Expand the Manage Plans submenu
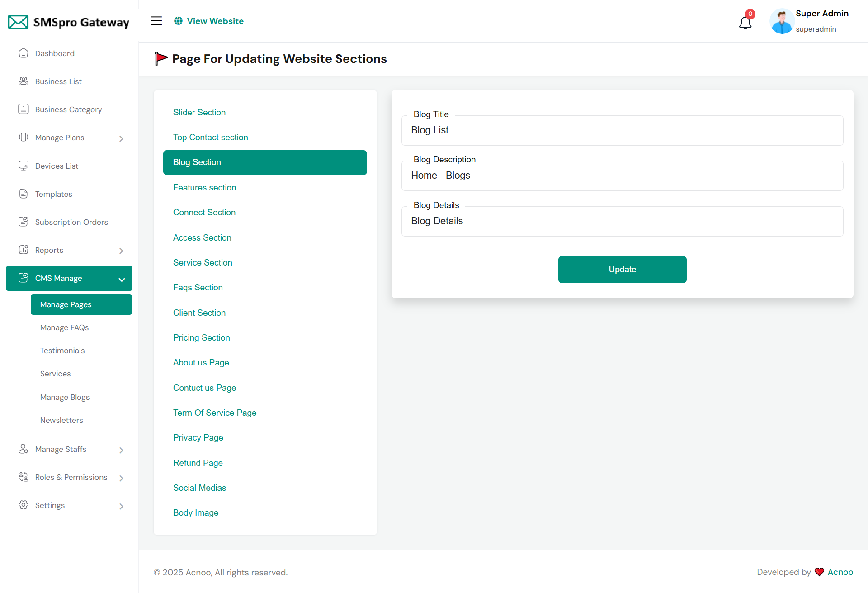868x593 pixels. pos(121,138)
